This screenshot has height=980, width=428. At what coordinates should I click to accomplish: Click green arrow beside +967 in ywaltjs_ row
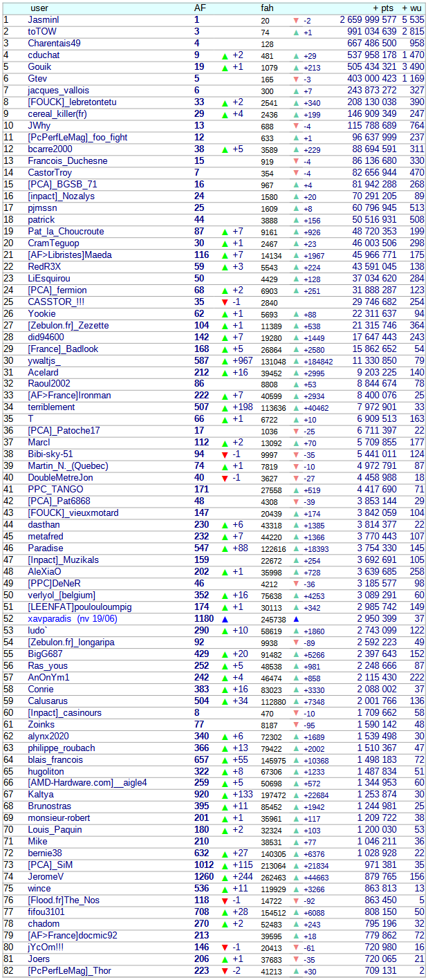click(225, 360)
